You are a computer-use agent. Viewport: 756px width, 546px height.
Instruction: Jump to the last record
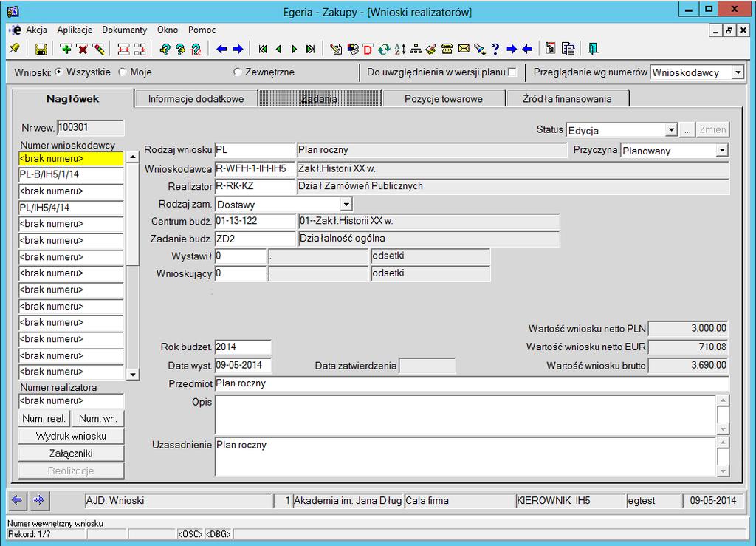coord(311,49)
